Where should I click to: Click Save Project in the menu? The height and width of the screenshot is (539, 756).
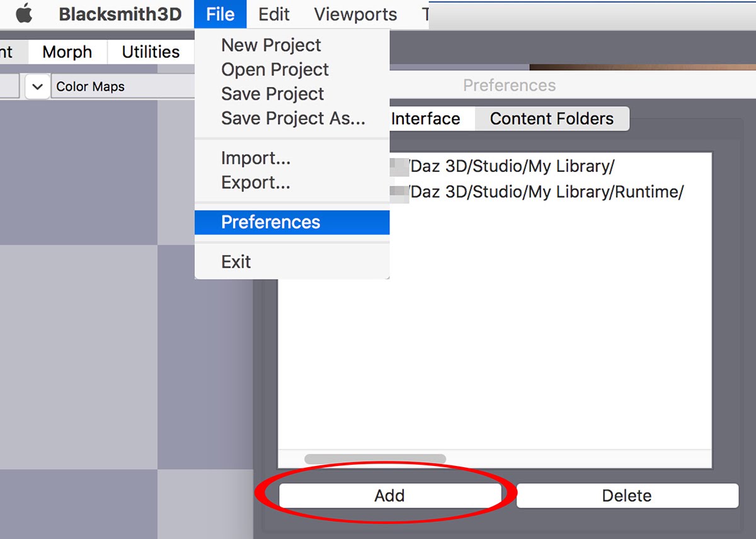coord(272,94)
